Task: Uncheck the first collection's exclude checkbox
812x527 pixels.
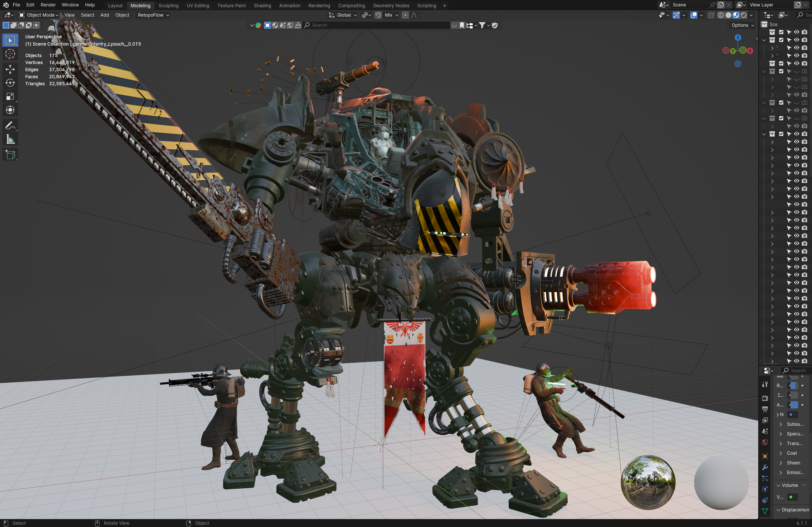Action: (781, 32)
